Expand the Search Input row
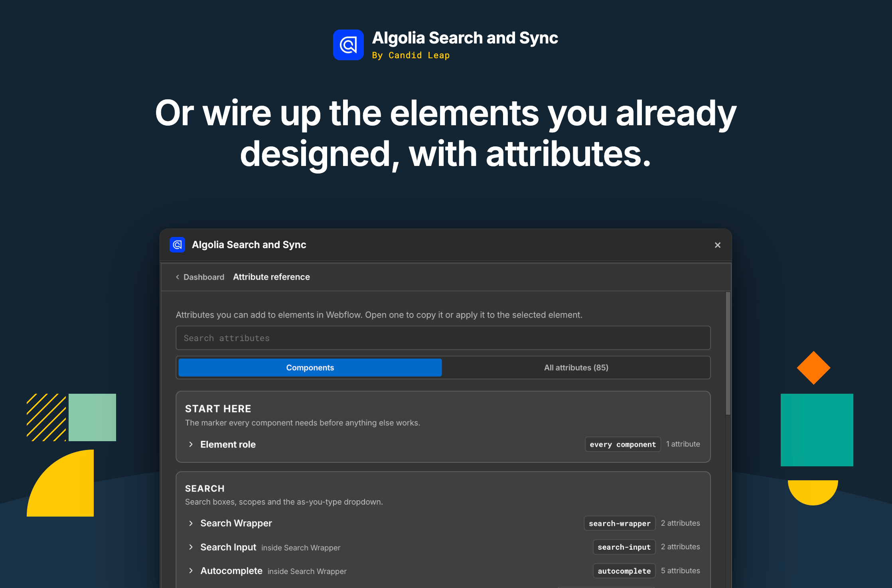 pyautogui.click(x=443, y=547)
